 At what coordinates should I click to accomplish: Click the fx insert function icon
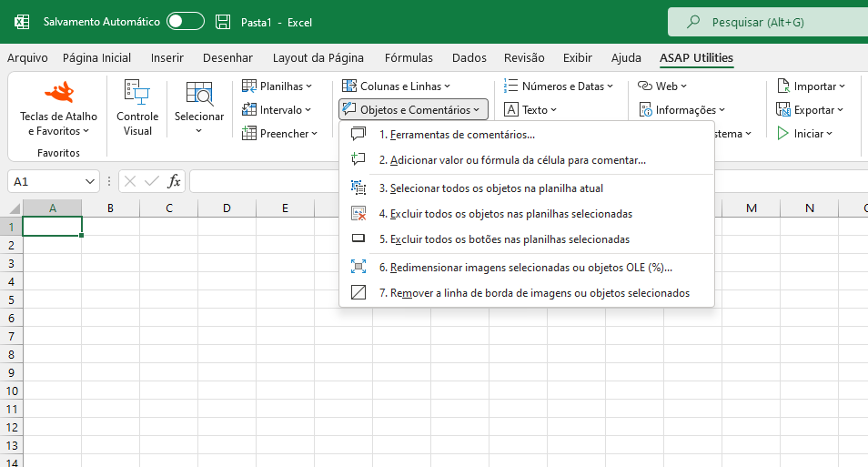tap(174, 181)
